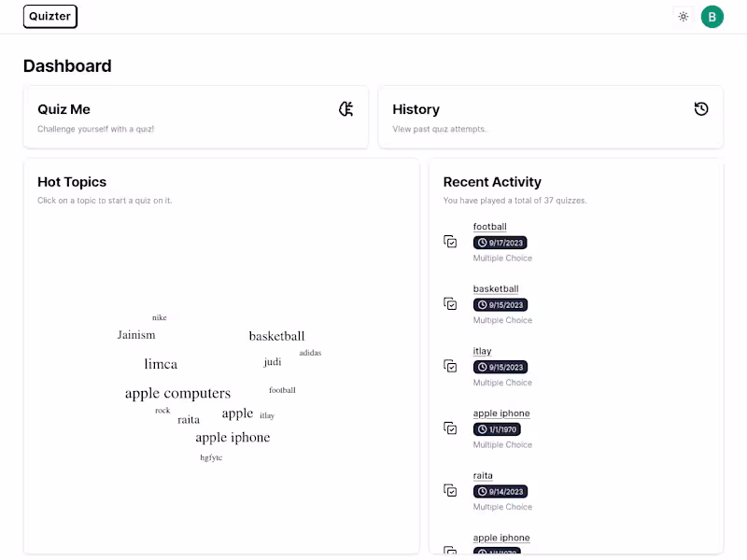Start a quiz on the 'Jainism' topic
The height and width of the screenshot is (560, 747).
pyautogui.click(x=136, y=335)
